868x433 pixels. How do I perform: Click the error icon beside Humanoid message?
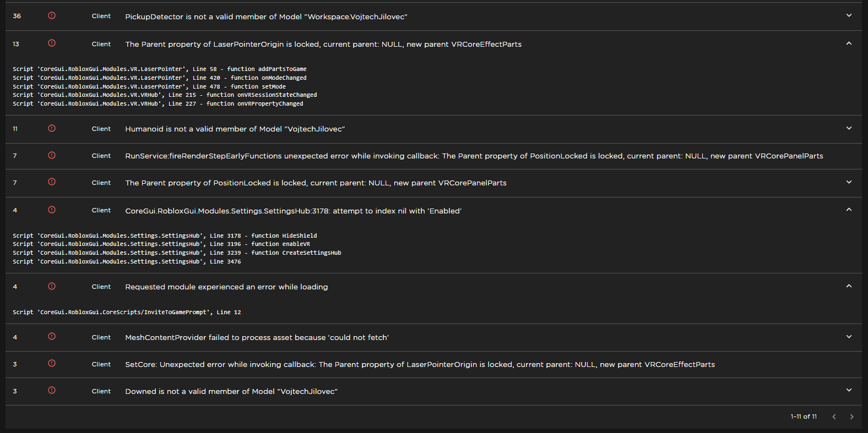[51, 128]
